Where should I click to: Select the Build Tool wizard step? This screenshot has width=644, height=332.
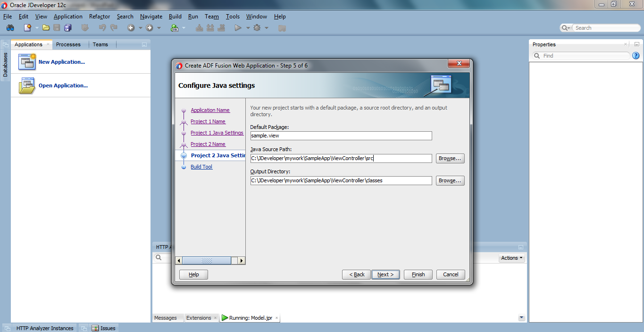pyautogui.click(x=201, y=166)
